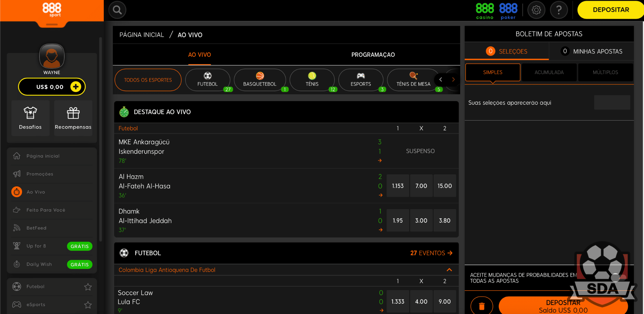Image resolution: width=644 pixels, height=314 pixels.
Task: Open BetFeed in sidebar
Action: [52, 228]
